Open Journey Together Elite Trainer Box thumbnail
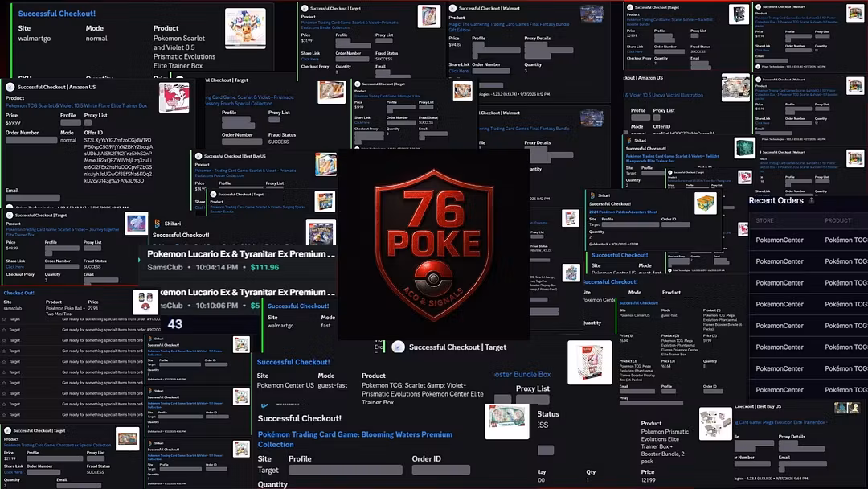The width and height of the screenshot is (868, 489). [136, 223]
